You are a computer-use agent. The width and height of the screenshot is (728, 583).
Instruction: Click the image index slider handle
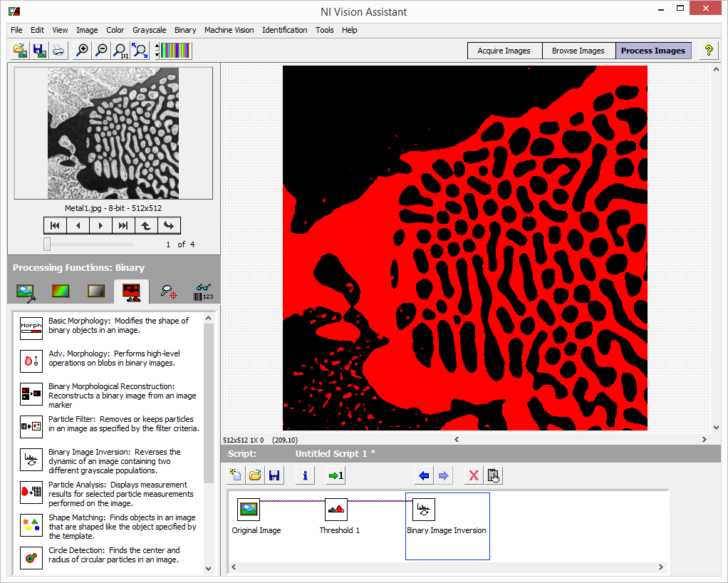[x=47, y=244]
